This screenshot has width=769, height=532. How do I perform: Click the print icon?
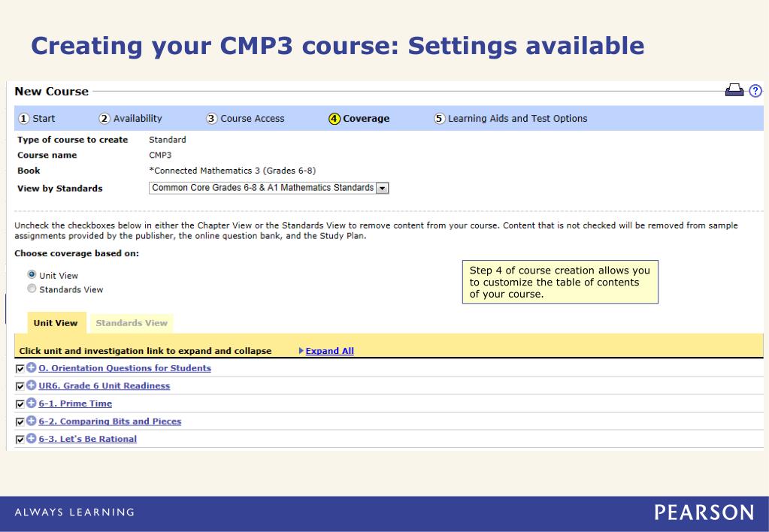pyautogui.click(x=734, y=90)
